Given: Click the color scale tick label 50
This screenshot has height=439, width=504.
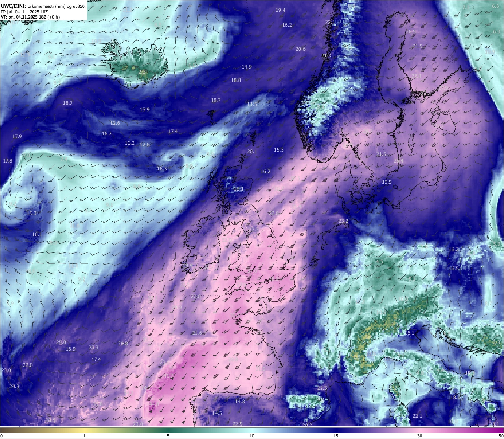Looking at the screenshot, I should click(501, 436).
